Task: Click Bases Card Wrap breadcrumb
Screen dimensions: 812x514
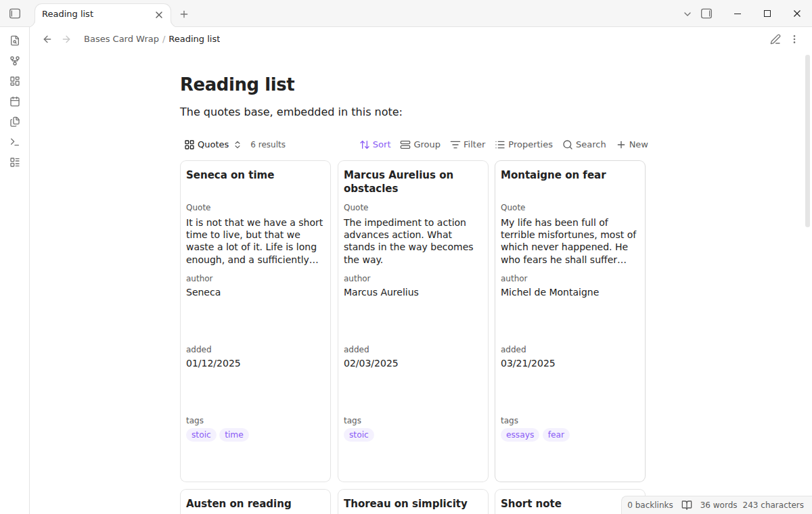Action: tap(121, 39)
